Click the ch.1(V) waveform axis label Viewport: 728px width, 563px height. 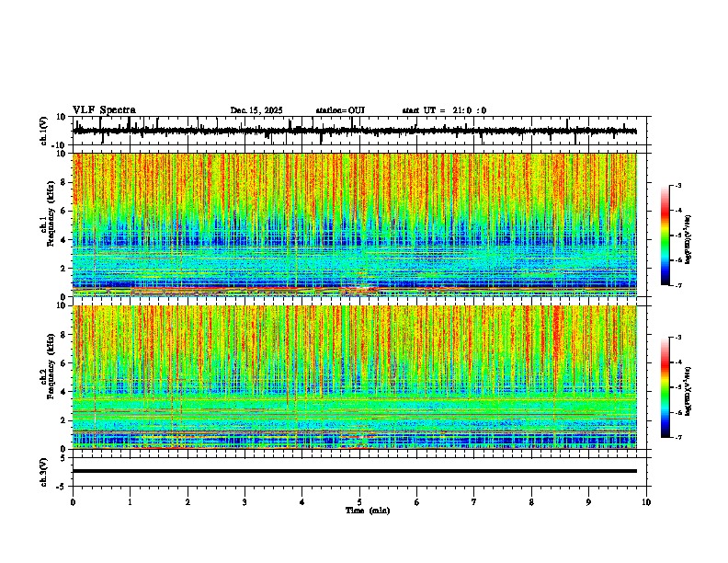point(44,131)
